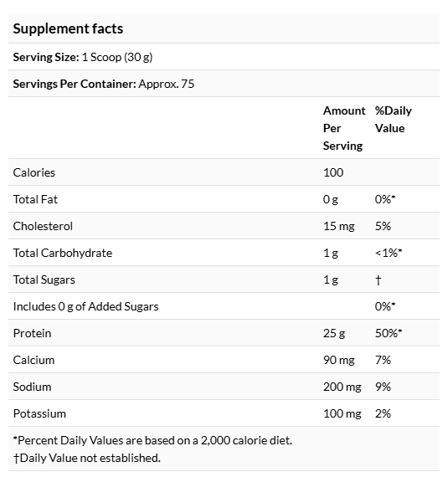Click the Potassium 2% daily value
This screenshot has width=448, height=477.
383,413
